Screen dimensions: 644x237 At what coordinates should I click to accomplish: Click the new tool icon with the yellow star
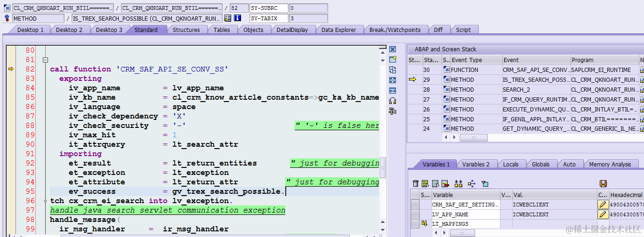point(393,59)
